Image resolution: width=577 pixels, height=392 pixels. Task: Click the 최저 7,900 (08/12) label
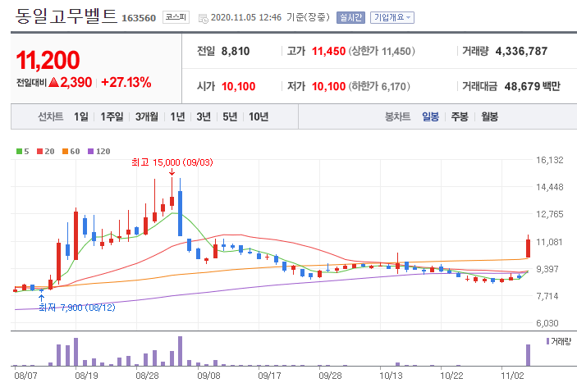77,308
